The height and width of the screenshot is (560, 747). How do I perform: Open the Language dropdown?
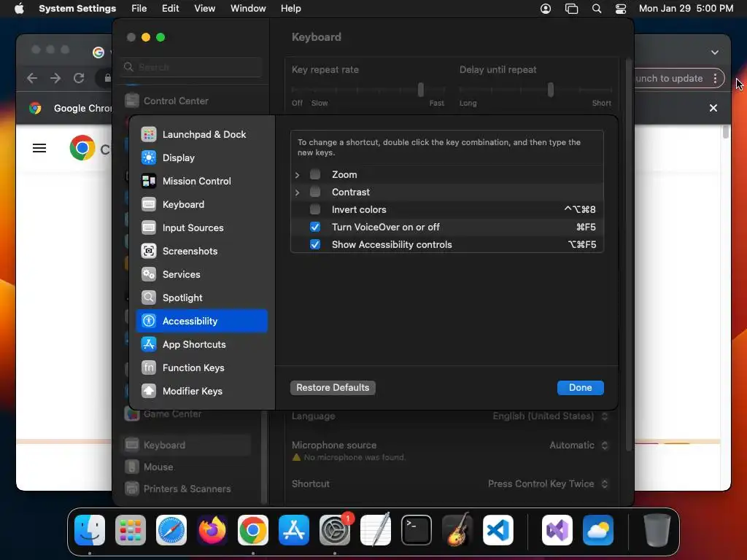click(x=550, y=416)
